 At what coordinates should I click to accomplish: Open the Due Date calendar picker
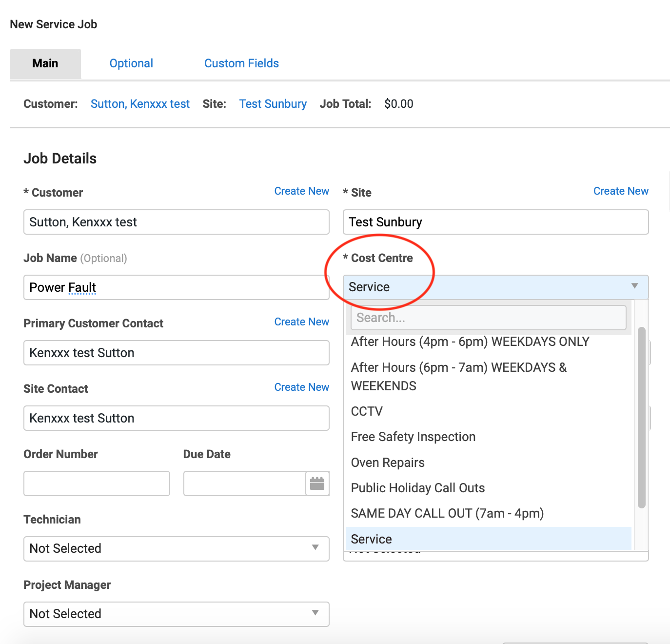pyautogui.click(x=317, y=483)
